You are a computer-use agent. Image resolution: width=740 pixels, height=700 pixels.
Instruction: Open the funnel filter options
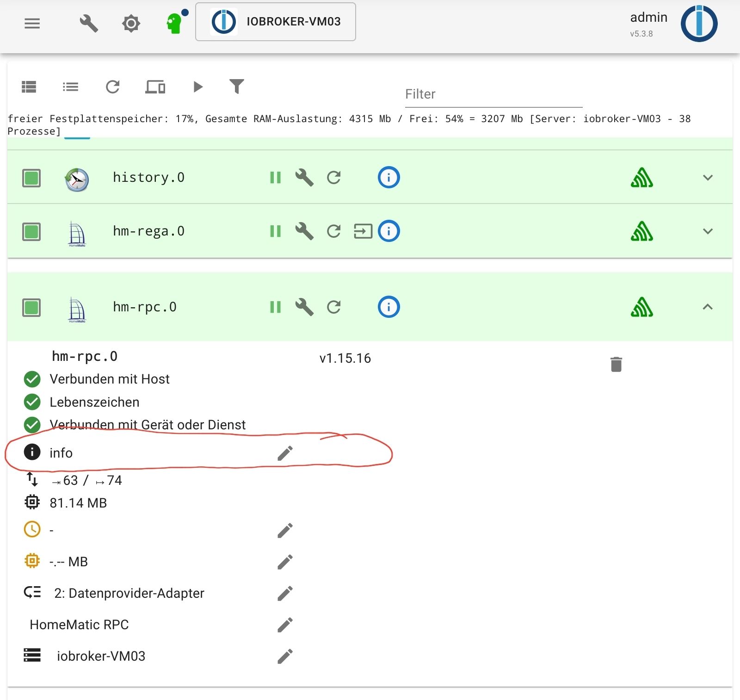click(x=237, y=86)
